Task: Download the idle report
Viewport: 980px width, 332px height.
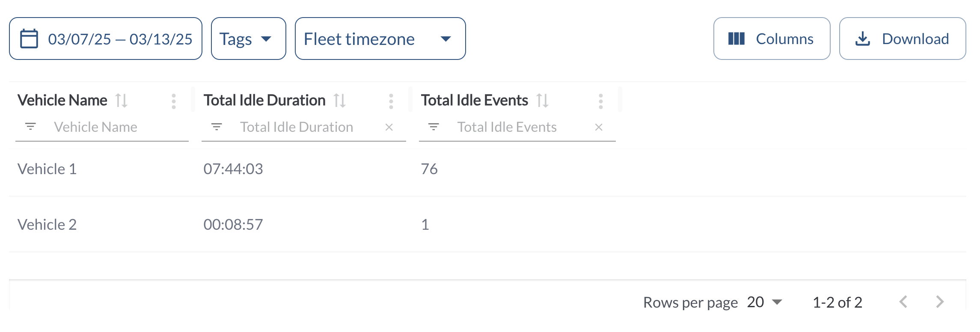Action: pyautogui.click(x=902, y=39)
